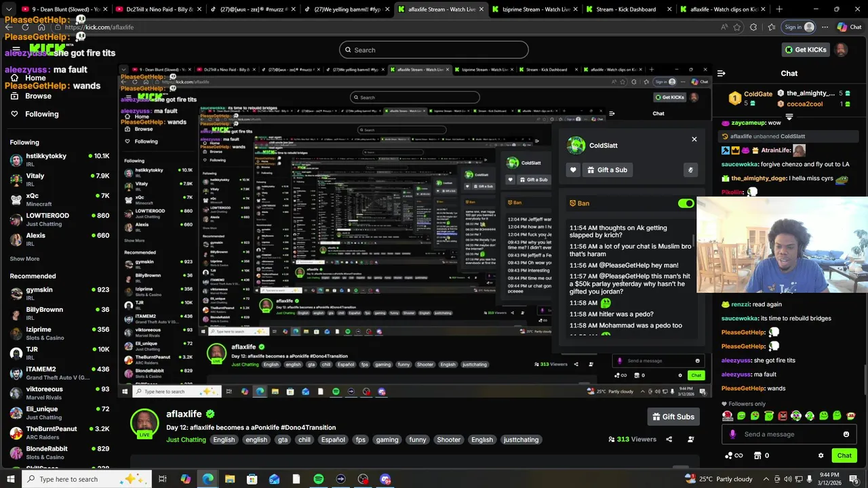Image resolution: width=868 pixels, height=488 pixels.
Task: Click the Shooter tag
Action: point(448,440)
